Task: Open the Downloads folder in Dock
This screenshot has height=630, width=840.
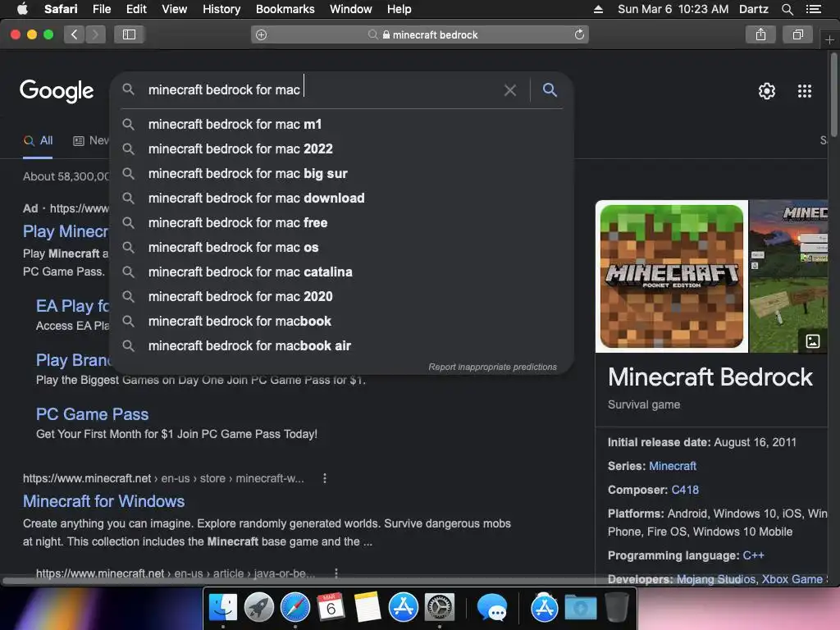Action: coord(581,608)
